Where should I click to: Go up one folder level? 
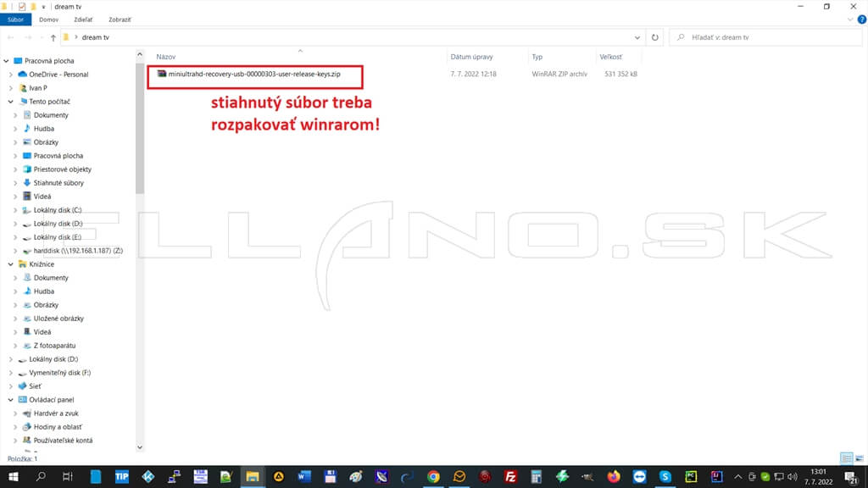[x=53, y=37]
